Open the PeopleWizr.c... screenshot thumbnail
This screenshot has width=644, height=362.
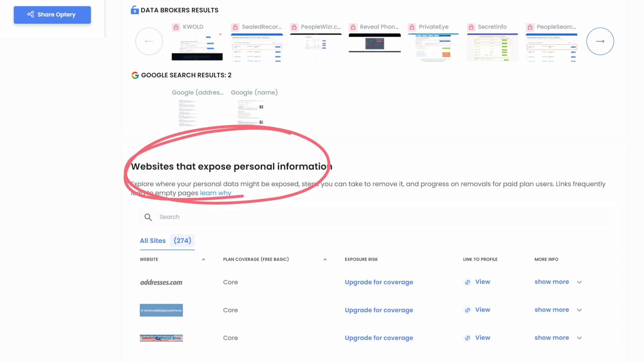coord(316,47)
